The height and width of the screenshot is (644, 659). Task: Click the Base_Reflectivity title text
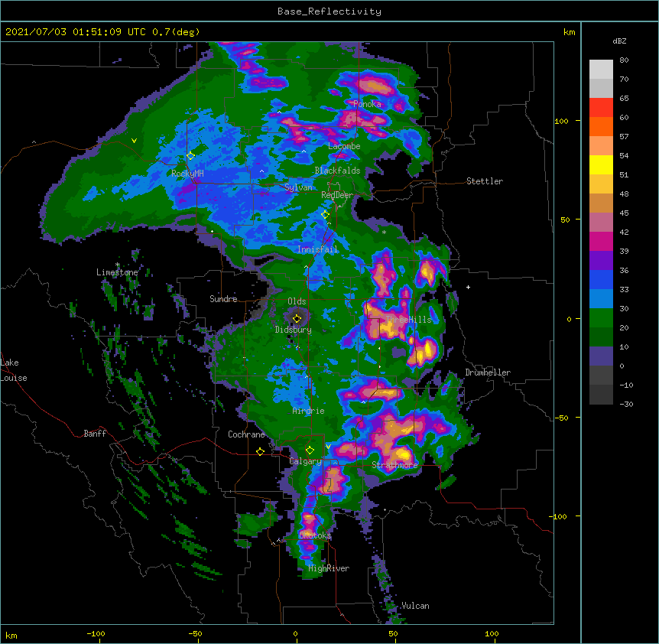(x=329, y=11)
